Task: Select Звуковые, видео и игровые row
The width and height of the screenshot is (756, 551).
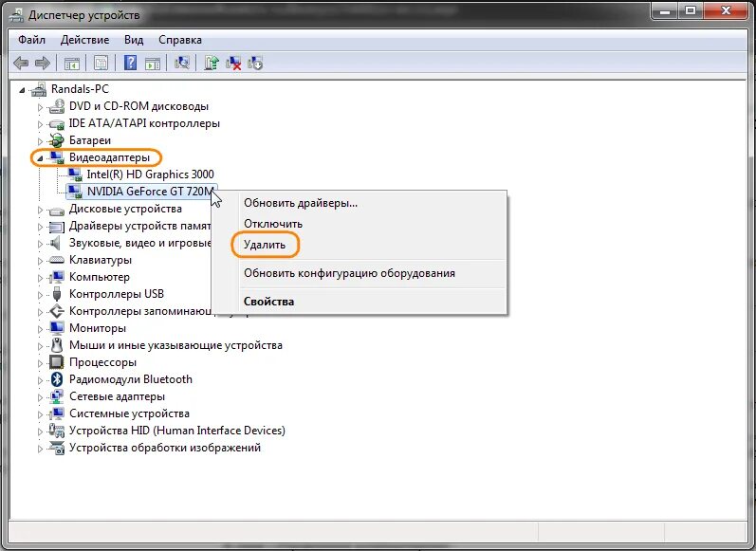Action: click(x=139, y=243)
